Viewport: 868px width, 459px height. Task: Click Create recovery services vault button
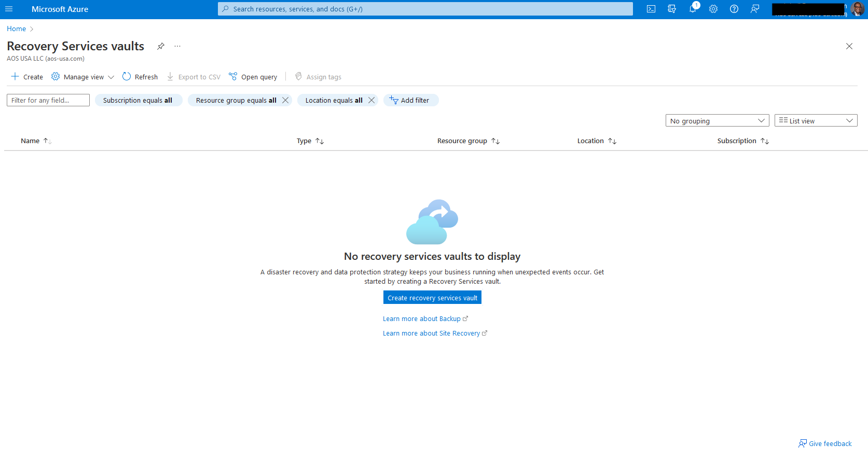pyautogui.click(x=432, y=297)
